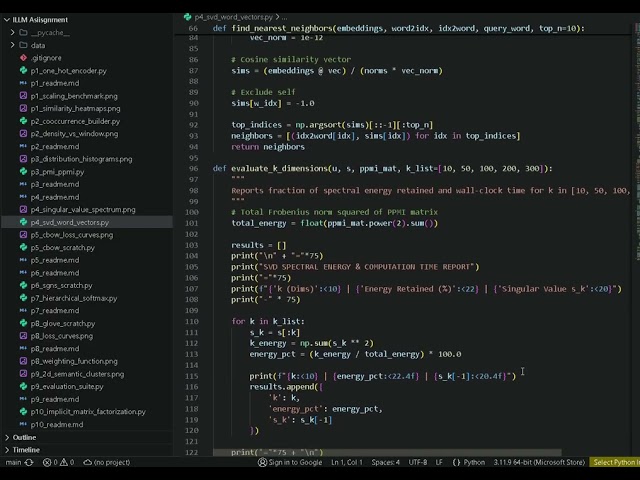Change the LF end of line sequence
Screen dimensions: 640x480
pos(439,462)
